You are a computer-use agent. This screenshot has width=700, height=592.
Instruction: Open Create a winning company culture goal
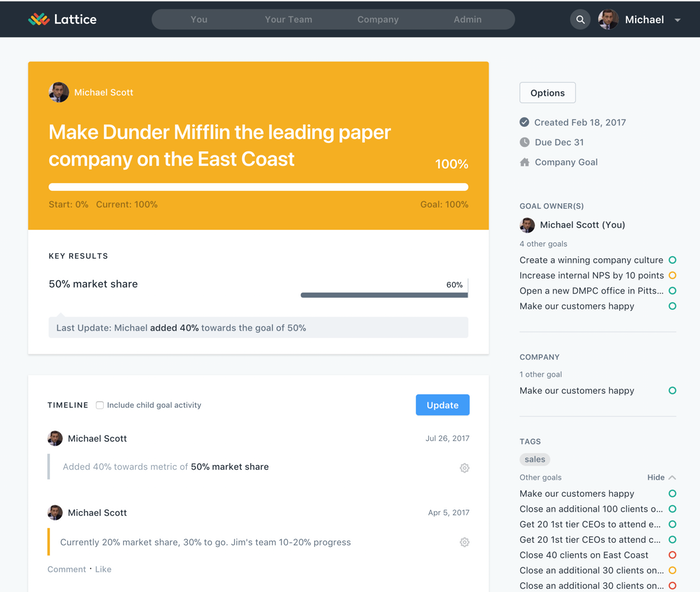591,260
